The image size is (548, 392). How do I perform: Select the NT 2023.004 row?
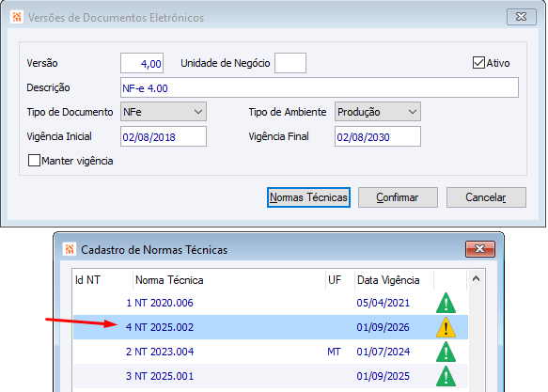270,352
